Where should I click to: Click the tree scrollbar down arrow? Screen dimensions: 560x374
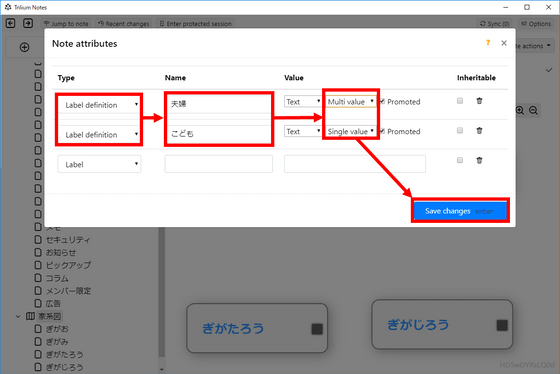click(161, 369)
